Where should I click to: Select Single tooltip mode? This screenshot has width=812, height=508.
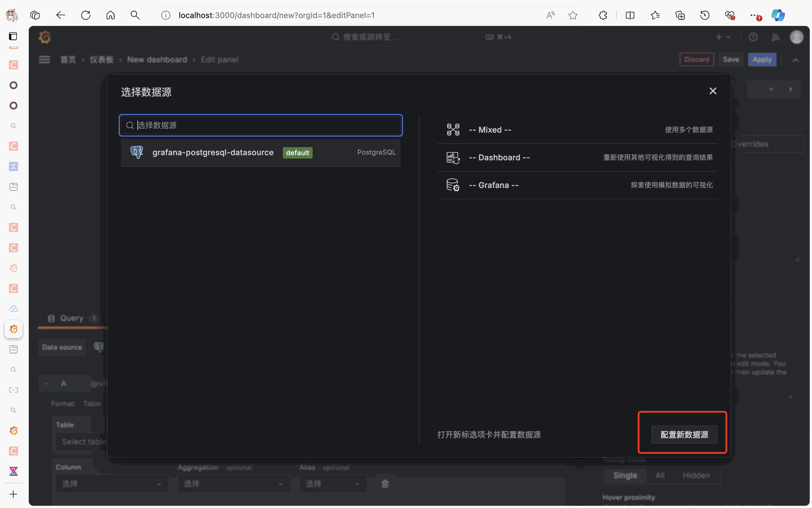(625, 475)
